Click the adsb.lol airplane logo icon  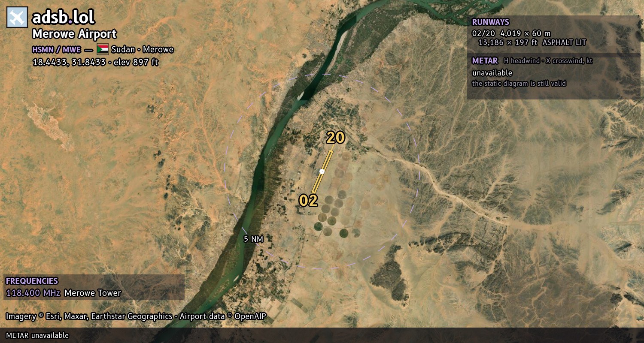click(17, 17)
